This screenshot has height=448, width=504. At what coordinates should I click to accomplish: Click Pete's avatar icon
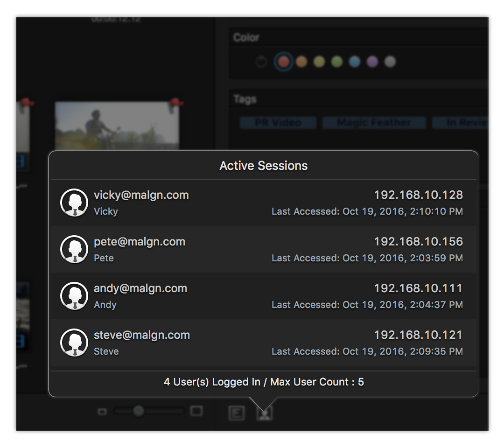(74, 249)
